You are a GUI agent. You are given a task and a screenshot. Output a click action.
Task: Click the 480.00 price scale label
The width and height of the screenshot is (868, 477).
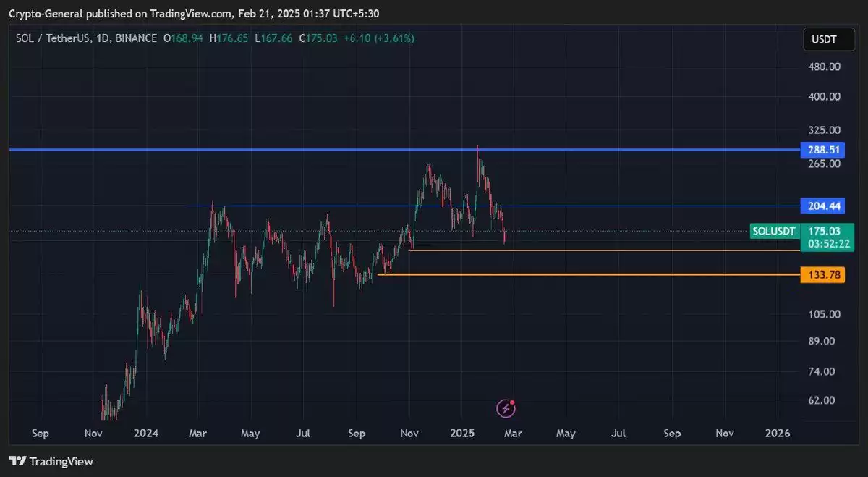click(824, 67)
